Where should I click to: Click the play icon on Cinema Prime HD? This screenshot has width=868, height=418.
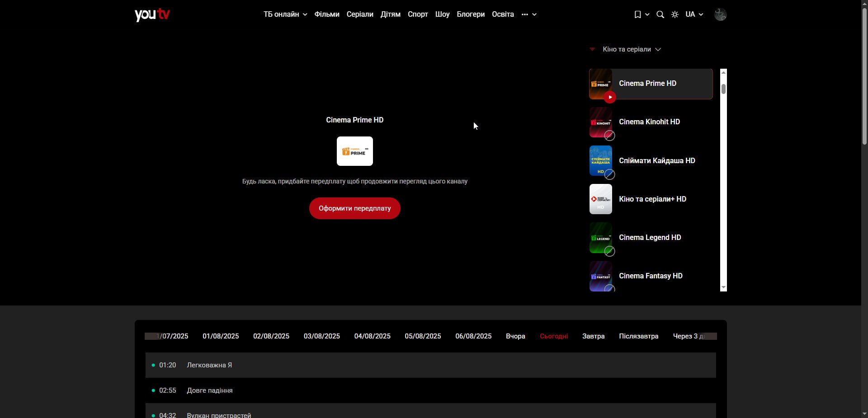coord(610,97)
